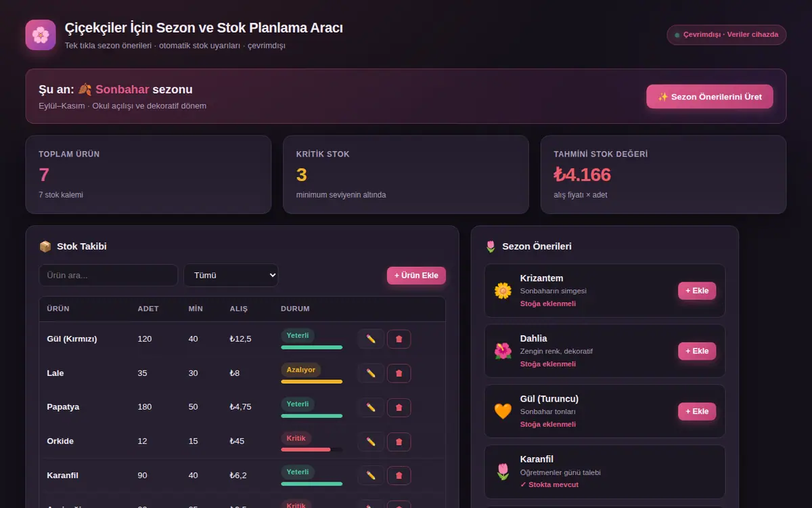The width and height of the screenshot is (812, 508).
Task: Generate suggestions with Sezon Önerilerini Üret
Action: [x=710, y=97]
